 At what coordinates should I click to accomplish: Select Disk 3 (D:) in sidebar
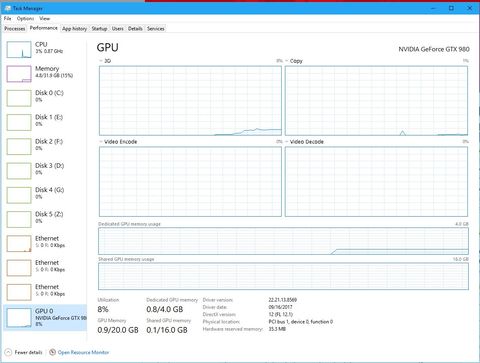pyautogui.click(x=45, y=171)
